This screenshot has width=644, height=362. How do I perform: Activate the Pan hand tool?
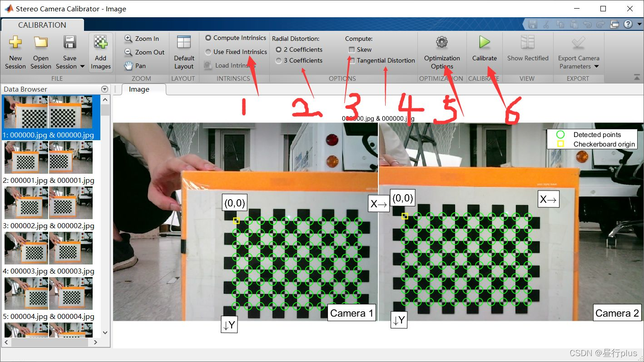click(135, 66)
